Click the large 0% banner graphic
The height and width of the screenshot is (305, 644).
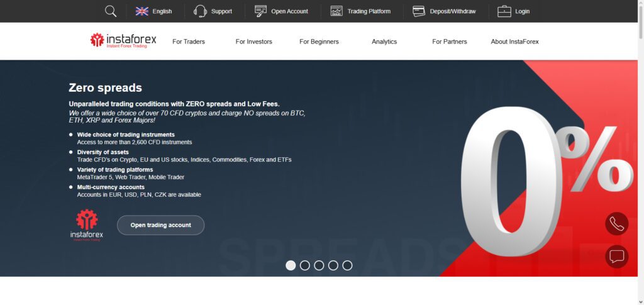click(547, 180)
